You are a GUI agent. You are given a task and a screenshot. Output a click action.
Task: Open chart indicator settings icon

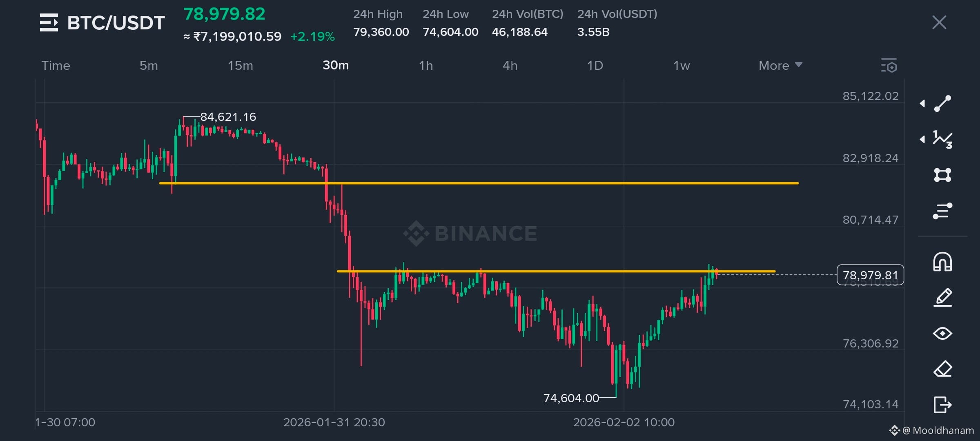point(889,66)
